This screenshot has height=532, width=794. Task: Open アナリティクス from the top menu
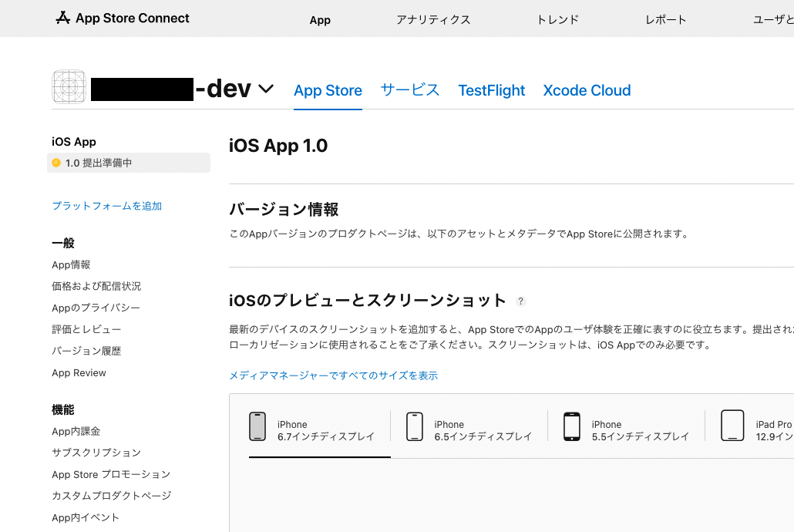[433, 20]
